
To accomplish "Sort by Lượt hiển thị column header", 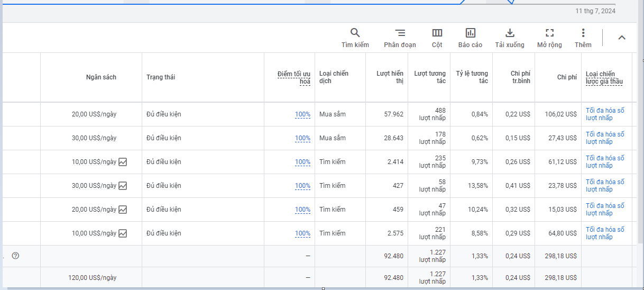I will [390, 77].
